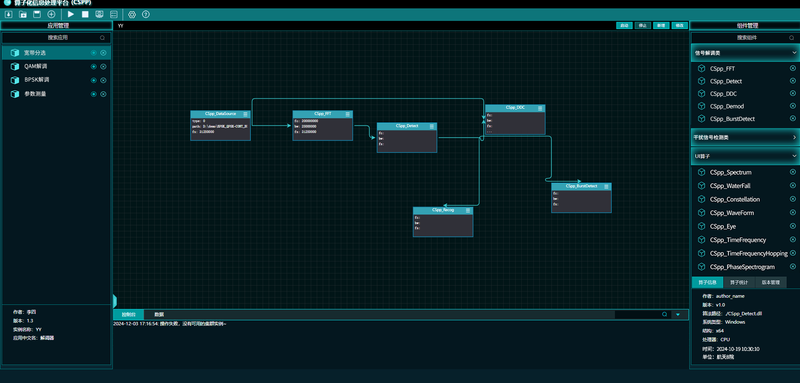
Task: Click the menu icon on CSpp_Detect node
Action: [x=432, y=125]
